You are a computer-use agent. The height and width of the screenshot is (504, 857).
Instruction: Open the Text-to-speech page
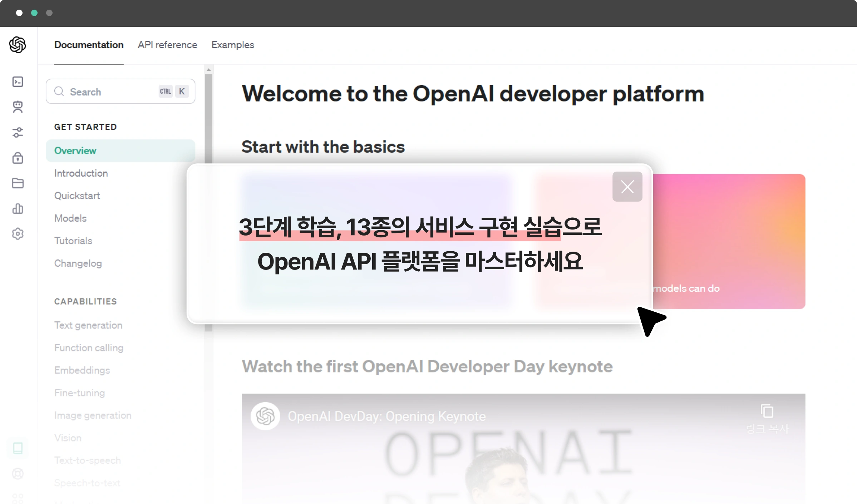coord(88,460)
